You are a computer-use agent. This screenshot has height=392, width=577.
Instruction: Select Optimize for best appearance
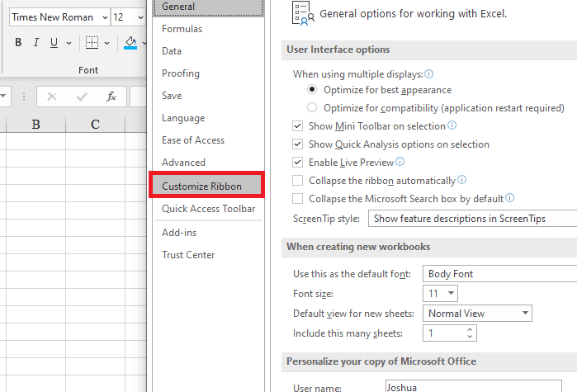pos(312,89)
